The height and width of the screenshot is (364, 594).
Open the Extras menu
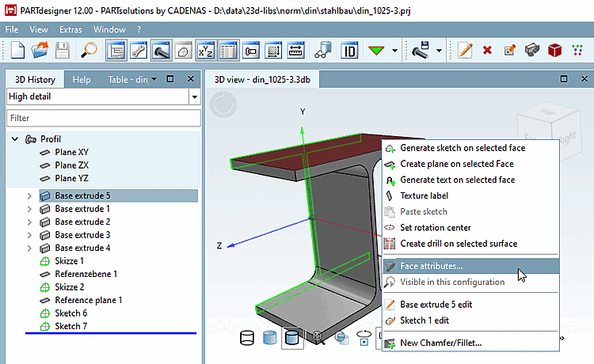tap(70, 29)
